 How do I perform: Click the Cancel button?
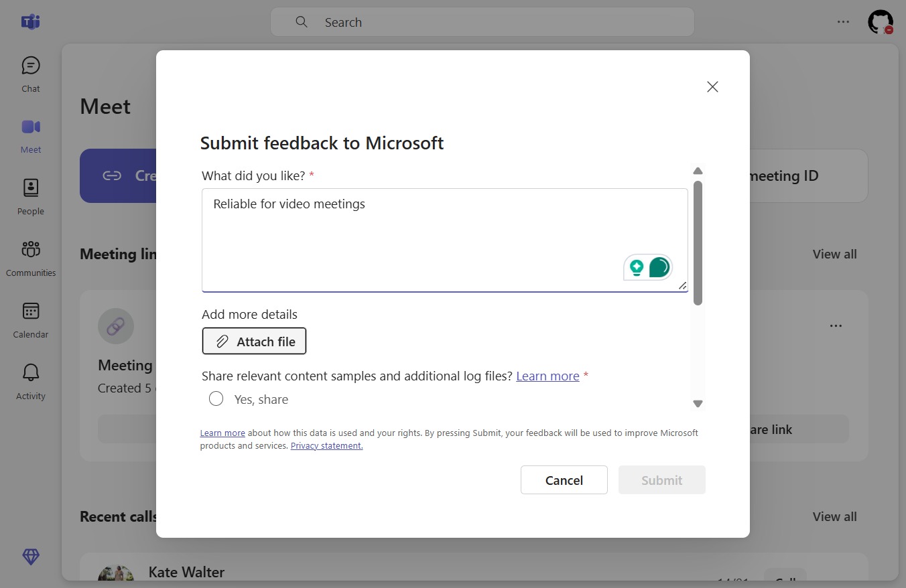(564, 480)
